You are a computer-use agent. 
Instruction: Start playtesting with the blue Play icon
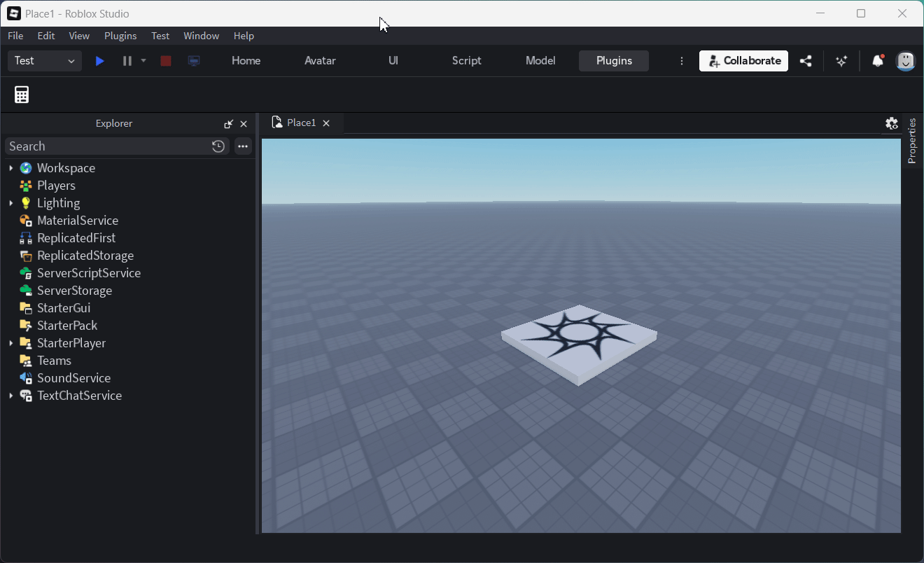(99, 61)
